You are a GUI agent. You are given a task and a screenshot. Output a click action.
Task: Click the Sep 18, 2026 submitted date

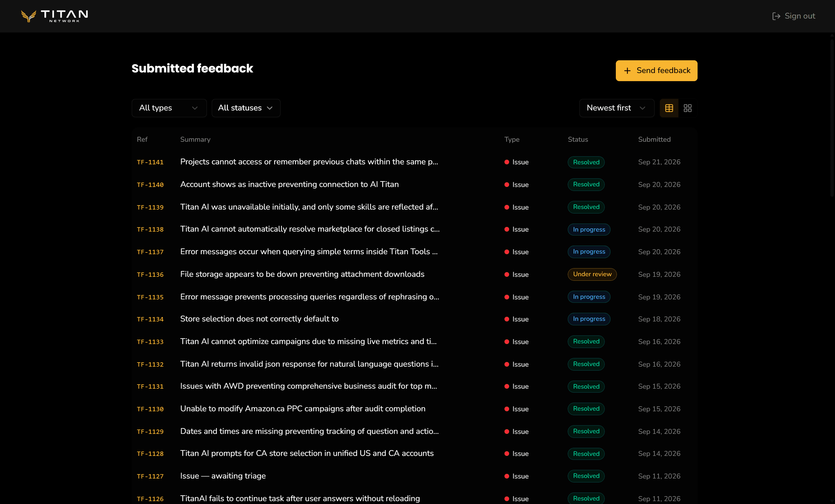[x=659, y=319]
